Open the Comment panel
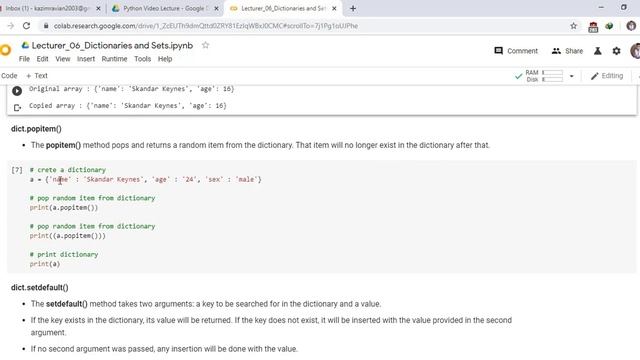This screenshot has height=360, width=640. pyautogui.click(x=516, y=51)
